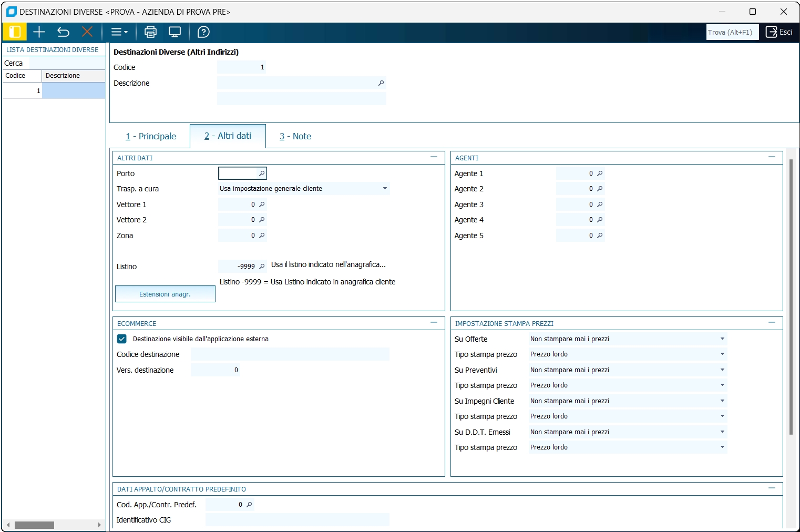This screenshot has height=532, width=800.
Task: Click the printer icon in toolbar
Action: click(x=150, y=32)
